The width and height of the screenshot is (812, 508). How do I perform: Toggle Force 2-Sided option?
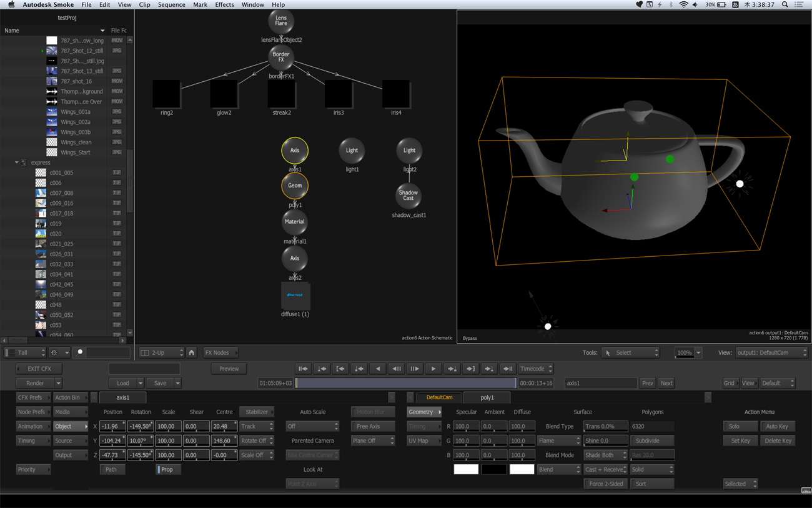(x=605, y=484)
